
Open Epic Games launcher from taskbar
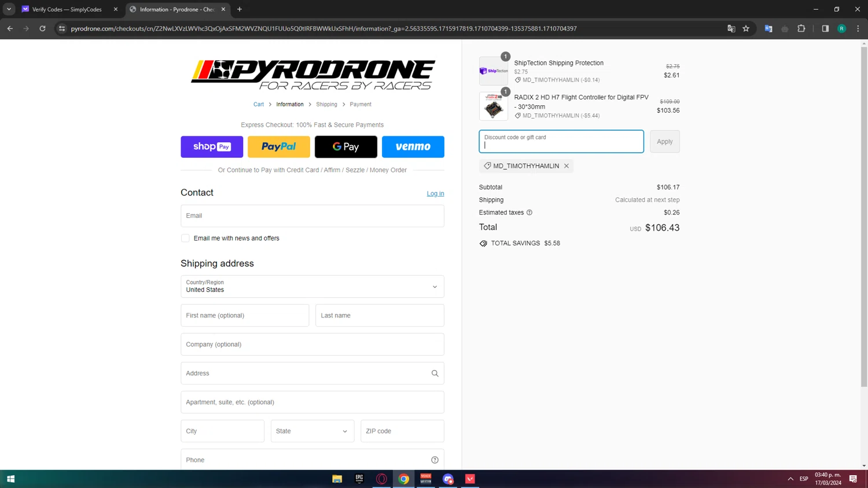click(359, 479)
